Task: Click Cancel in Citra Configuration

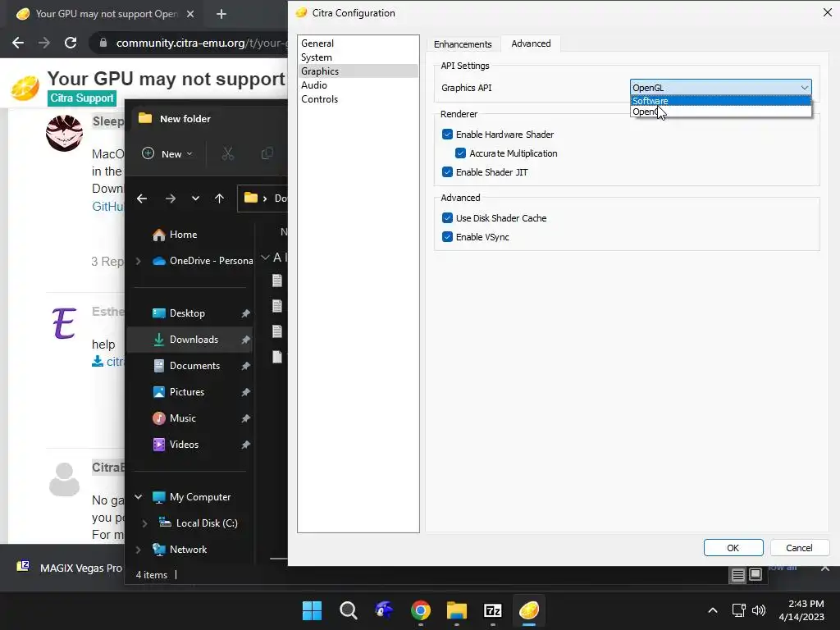Action: [x=799, y=547]
